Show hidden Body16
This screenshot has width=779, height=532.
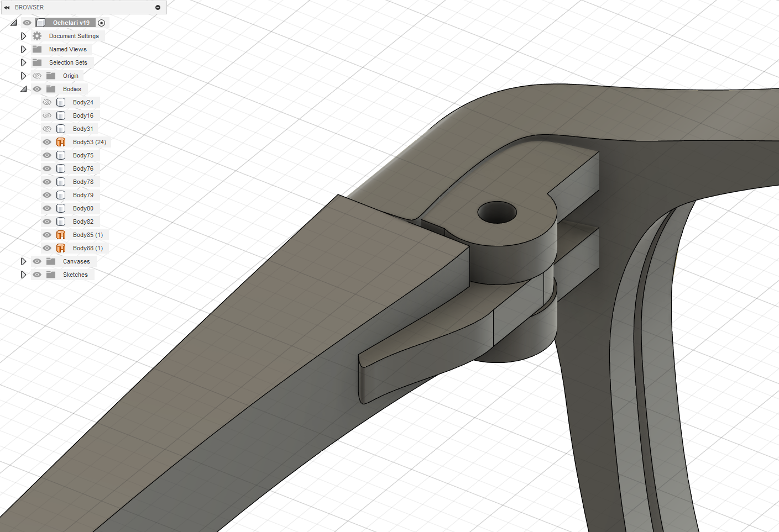pyautogui.click(x=47, y=115)
